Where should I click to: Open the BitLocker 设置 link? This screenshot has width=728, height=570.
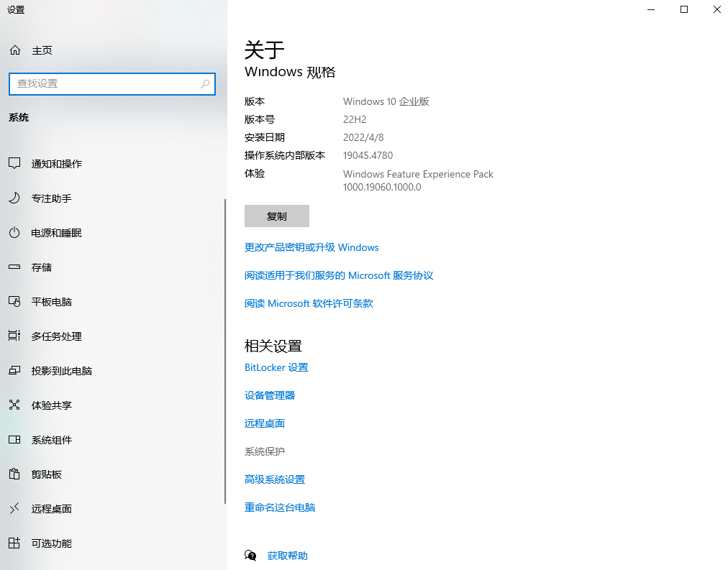pos(276,367)
